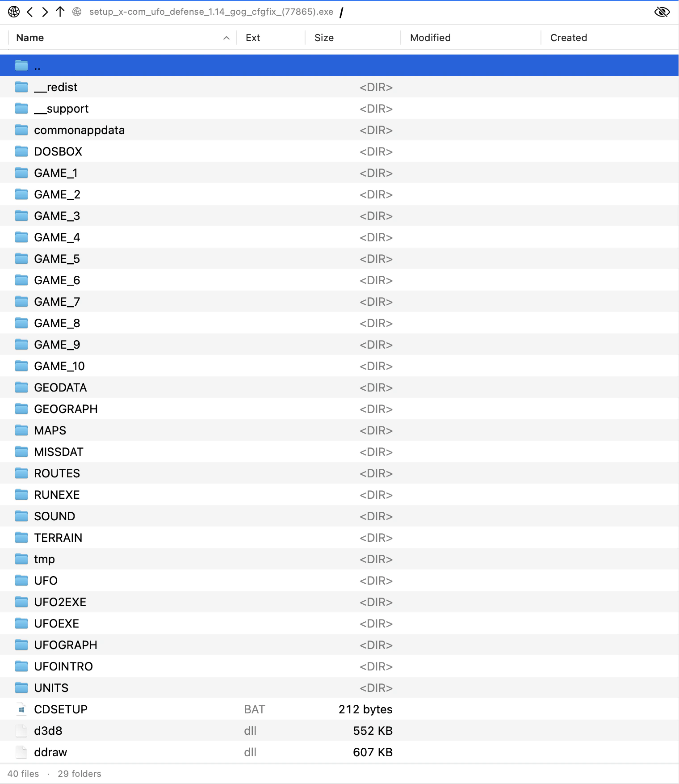Viewport: 679px width, 784px height.
Task: Click the __support folder icon
Action: pos(21,108)
